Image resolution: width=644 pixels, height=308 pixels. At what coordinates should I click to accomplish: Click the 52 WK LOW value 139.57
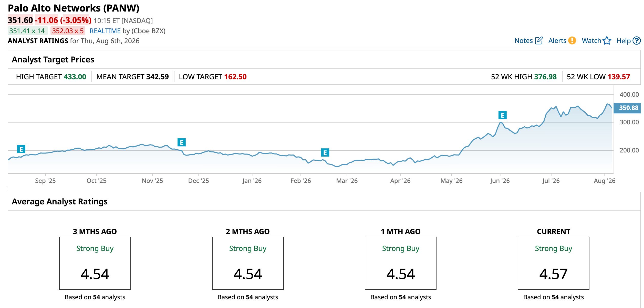point(619,77)
